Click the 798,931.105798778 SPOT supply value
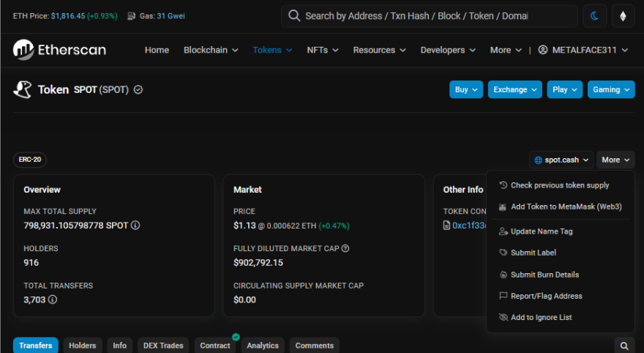 pyautogui.click(x=76, y=225)
